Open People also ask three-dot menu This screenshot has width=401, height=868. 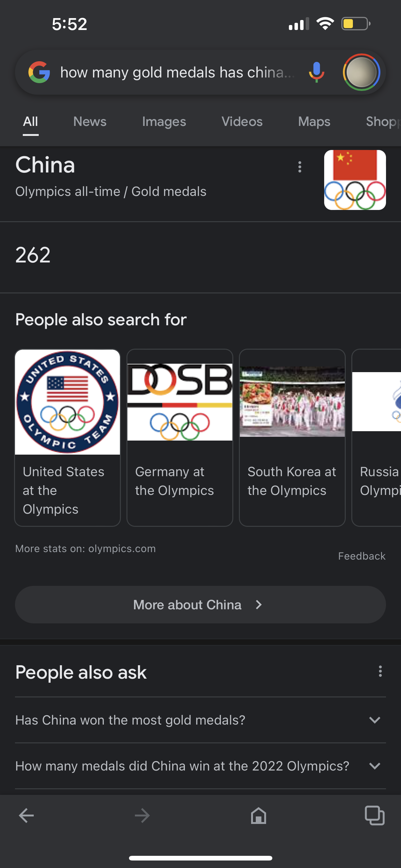click(x=380, y=671)
